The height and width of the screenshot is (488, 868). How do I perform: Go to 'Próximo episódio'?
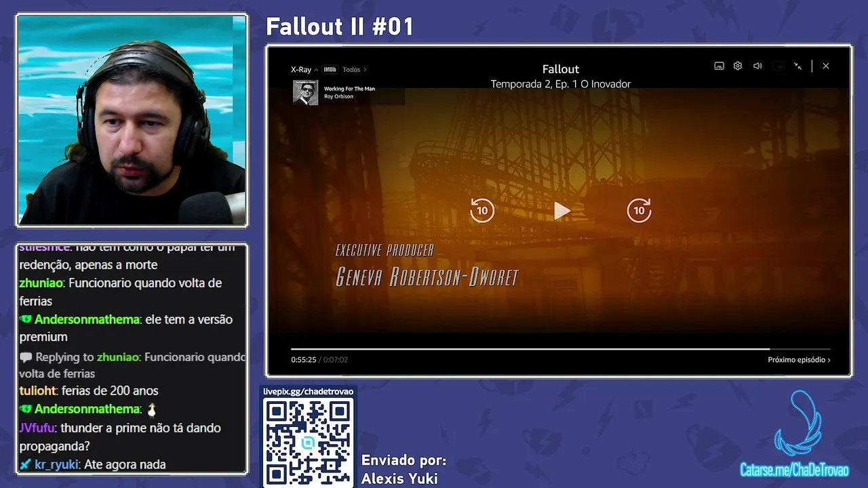pos(799,360)
